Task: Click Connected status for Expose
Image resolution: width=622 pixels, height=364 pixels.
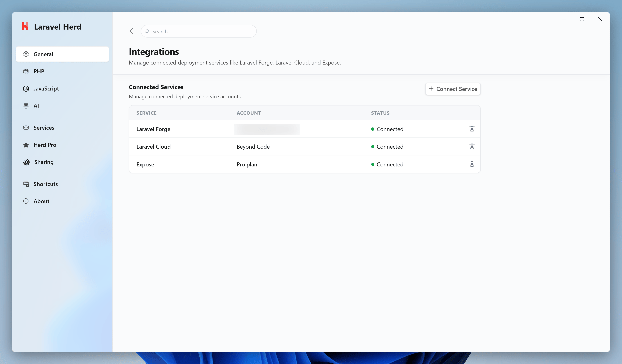Action: point(387,164)
